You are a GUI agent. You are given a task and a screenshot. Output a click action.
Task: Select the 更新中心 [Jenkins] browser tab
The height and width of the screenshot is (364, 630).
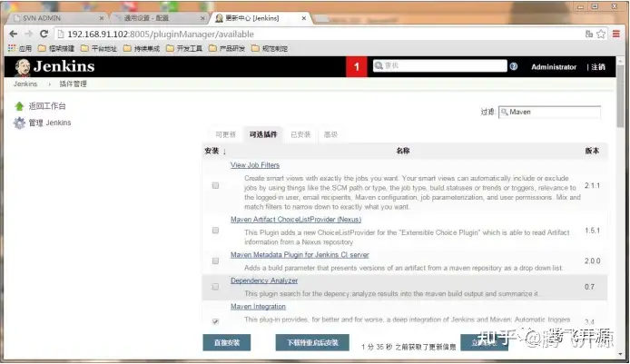tap(261, 18)
